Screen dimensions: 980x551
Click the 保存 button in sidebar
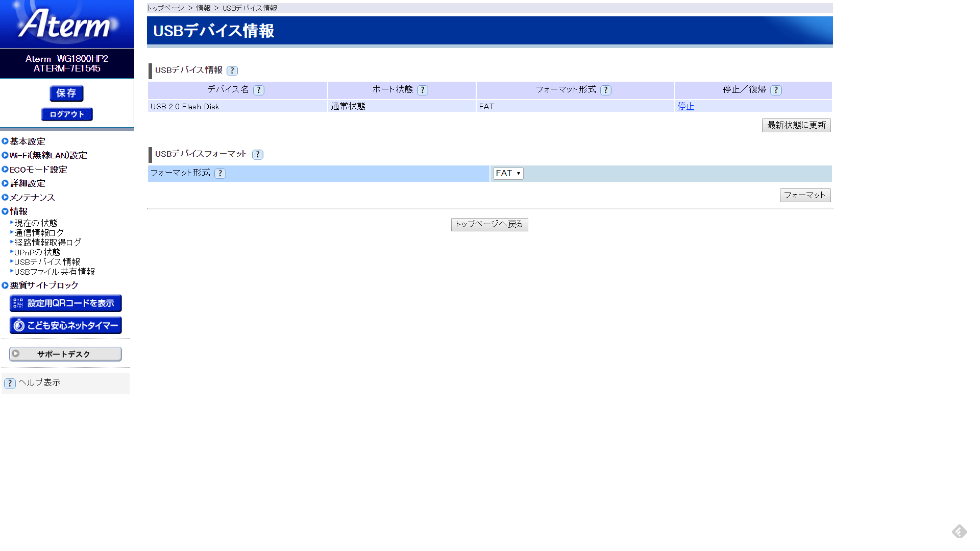point(66,93)
